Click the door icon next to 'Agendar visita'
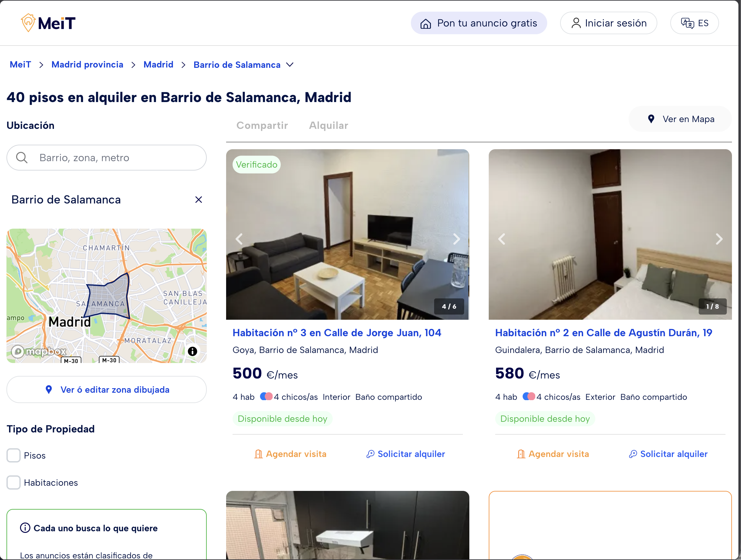 click(x=258, y=454)
